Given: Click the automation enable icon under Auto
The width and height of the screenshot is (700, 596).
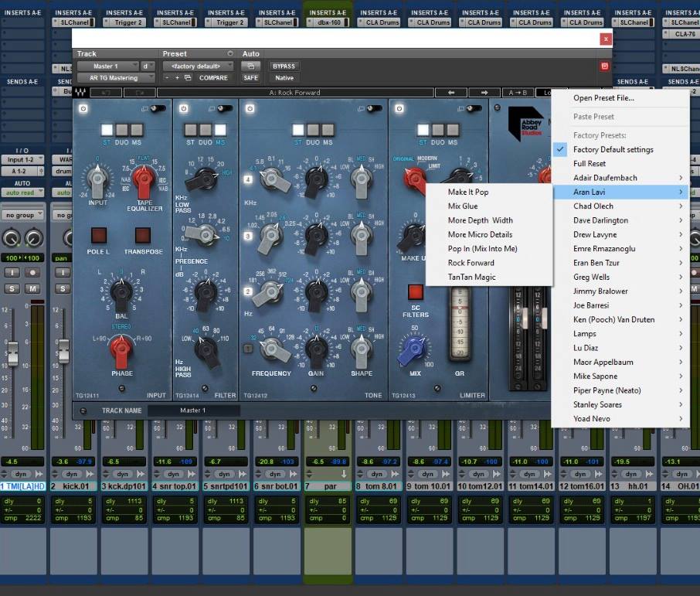Looking at the screenshot, I should [x=251, y=66].
